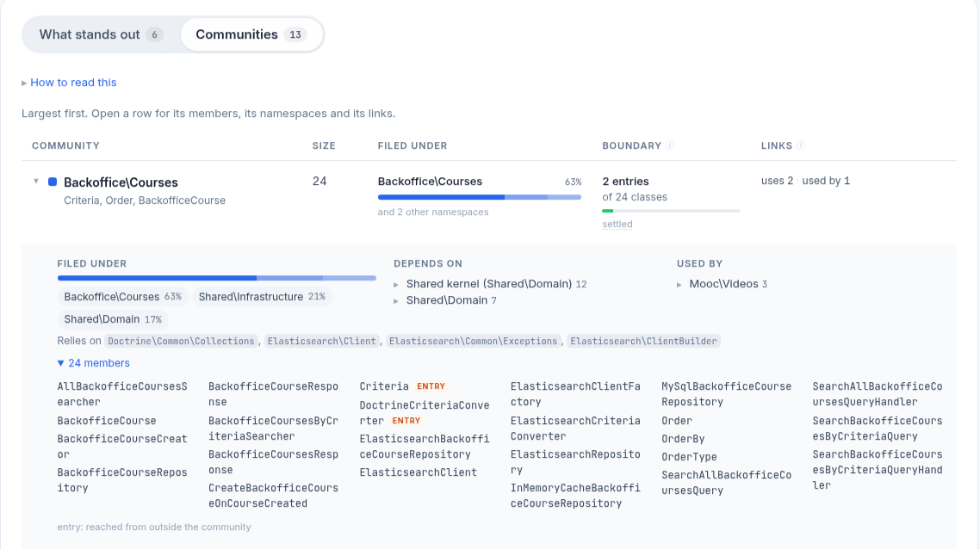
Task: Click the blue Backoffice\Courses color square
Action: tap(53, 182)
